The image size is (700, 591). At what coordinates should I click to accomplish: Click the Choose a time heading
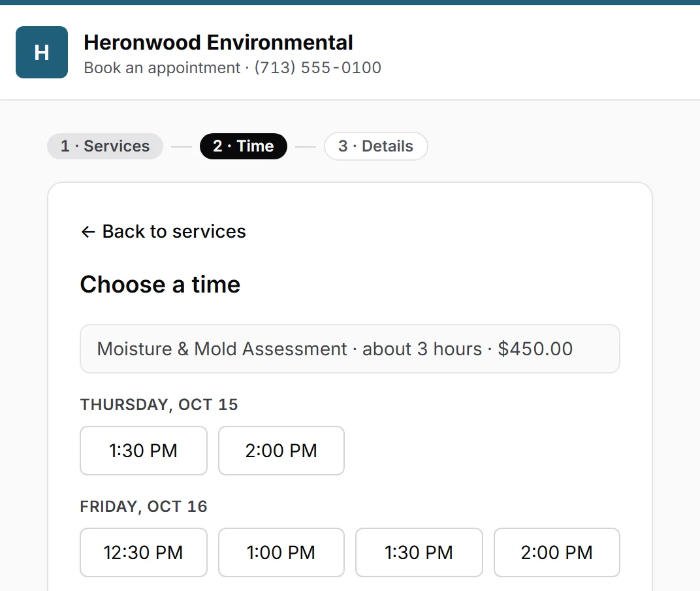pyautogui.click(x=160, y=284)
